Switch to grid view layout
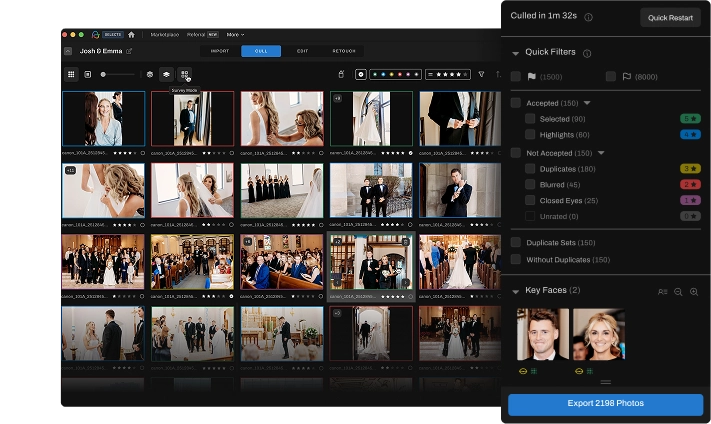This screenshot has width=711, height=424. pyautogui.click(x=72, y=74)
